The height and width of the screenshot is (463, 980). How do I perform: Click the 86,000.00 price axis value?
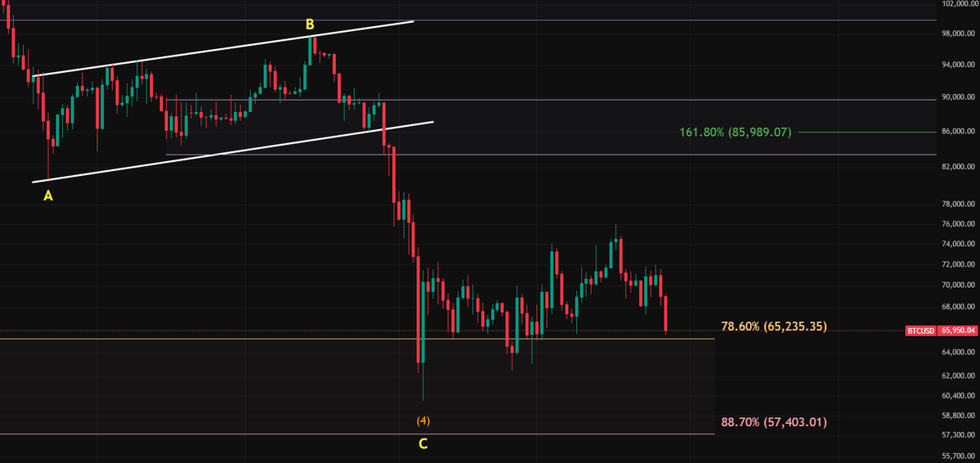pos(958,132)
